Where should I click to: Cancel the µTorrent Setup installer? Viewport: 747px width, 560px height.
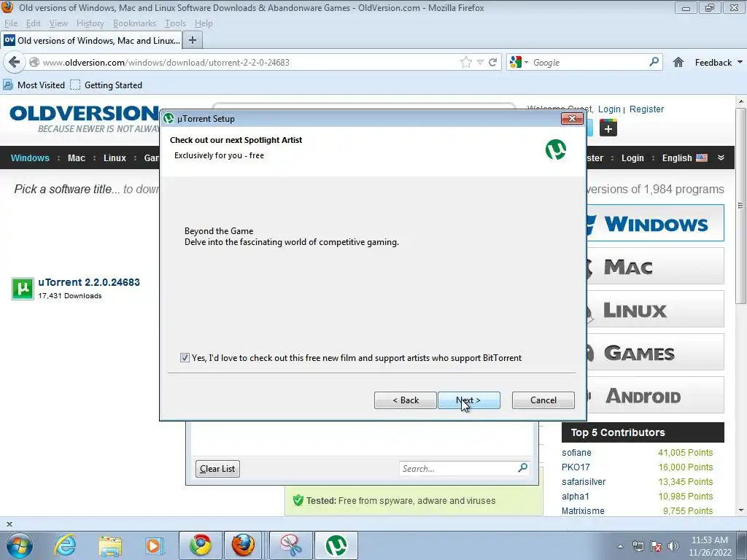[x=543, y=400]
